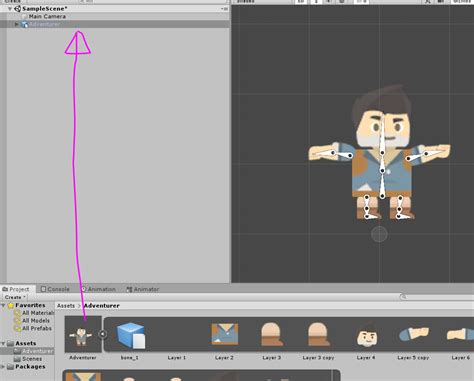Open the Animation tab
Viewport: 474px width, 381px height.
[98, 289]
